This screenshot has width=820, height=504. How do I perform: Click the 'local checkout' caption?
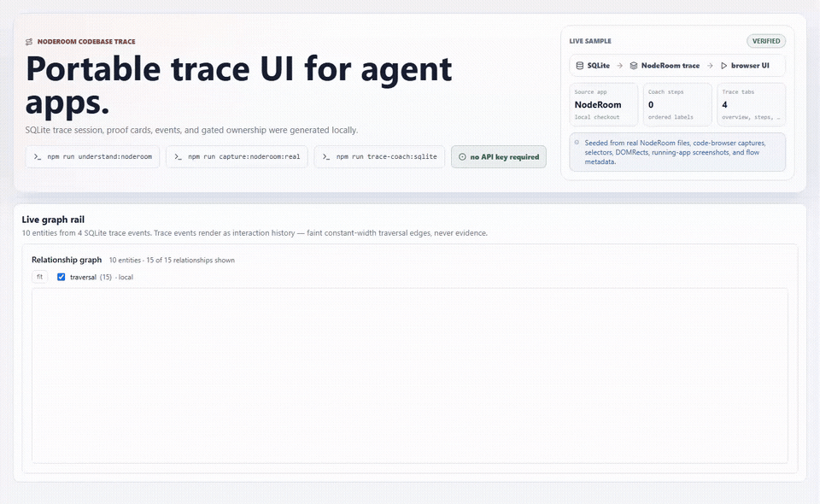[597, 117]
